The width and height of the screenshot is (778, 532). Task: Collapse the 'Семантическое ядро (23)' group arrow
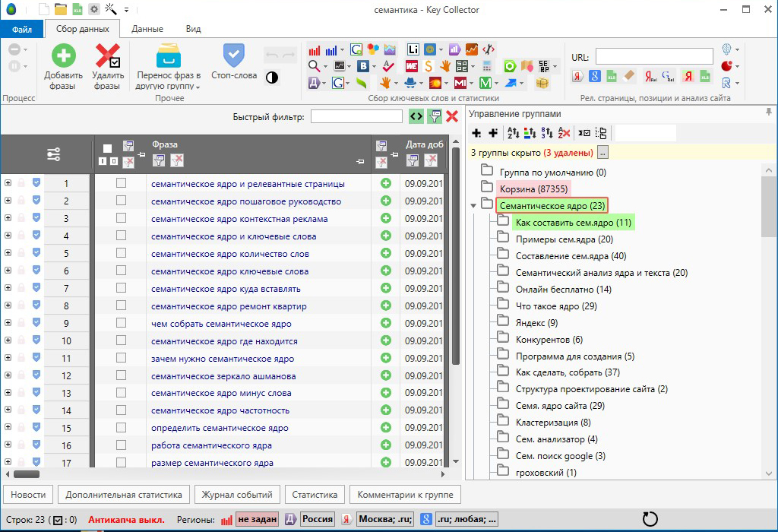(473, 205)
